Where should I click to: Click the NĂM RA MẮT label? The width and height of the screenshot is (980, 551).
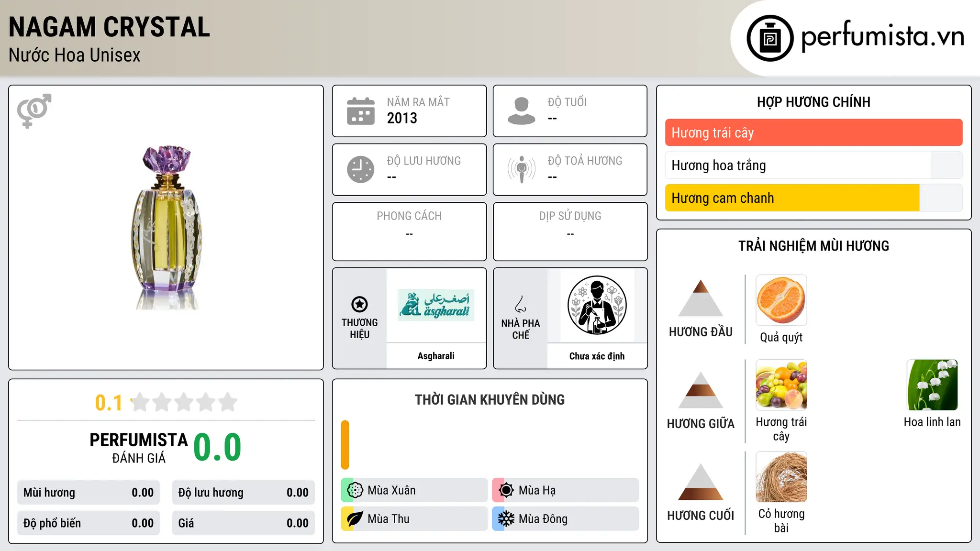(x=418, y=102)
